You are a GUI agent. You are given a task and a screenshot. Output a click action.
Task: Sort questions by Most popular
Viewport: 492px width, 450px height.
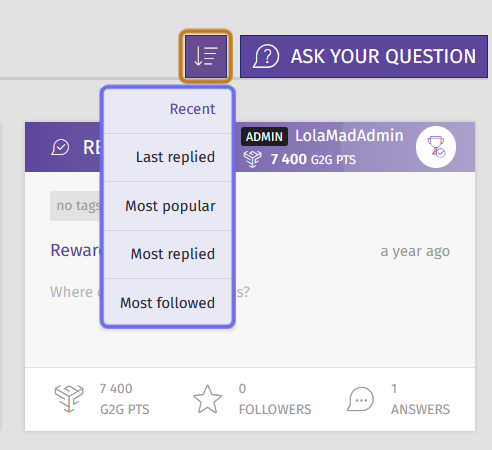(168, 206)
